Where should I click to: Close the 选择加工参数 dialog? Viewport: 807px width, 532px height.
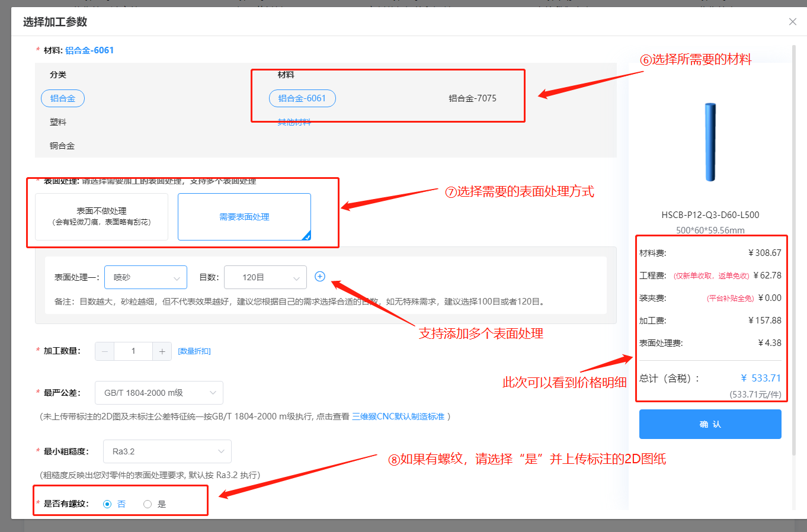pos(792,22)
